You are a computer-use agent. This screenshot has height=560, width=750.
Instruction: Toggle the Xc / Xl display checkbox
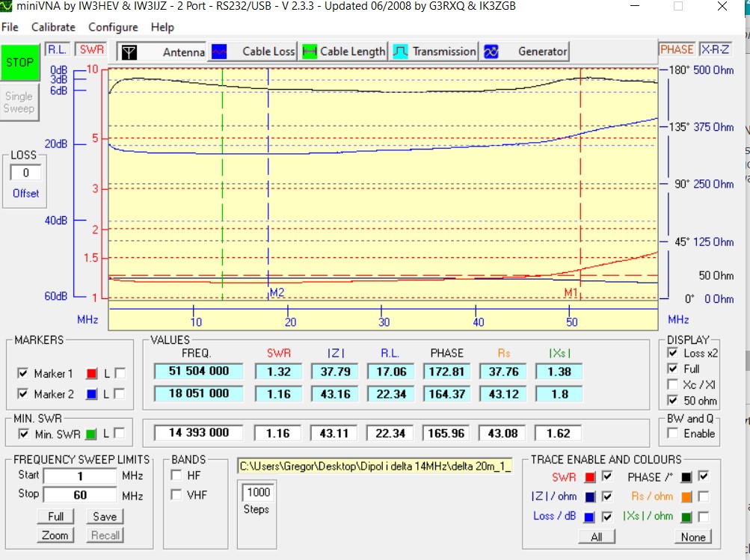[x=673, y=384]
